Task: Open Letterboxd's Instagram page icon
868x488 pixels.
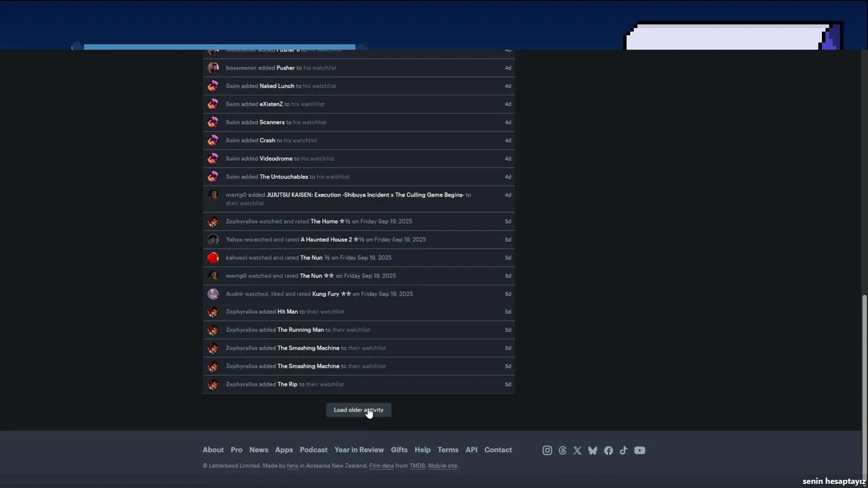Action: (547, 450)
